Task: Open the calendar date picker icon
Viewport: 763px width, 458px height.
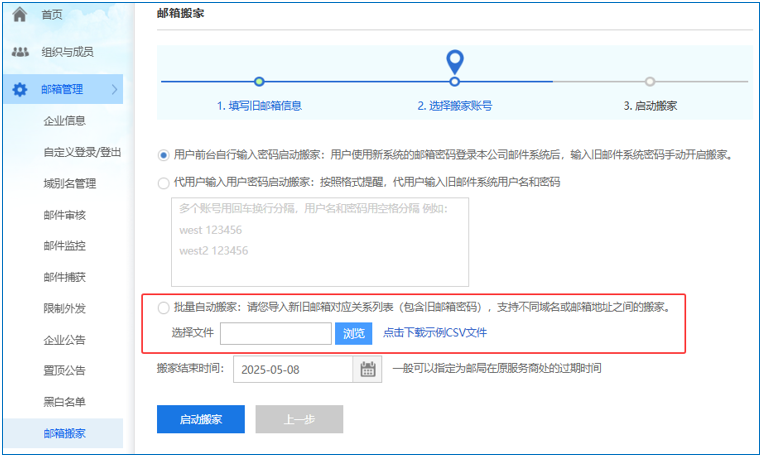Action: coord(368,369)
